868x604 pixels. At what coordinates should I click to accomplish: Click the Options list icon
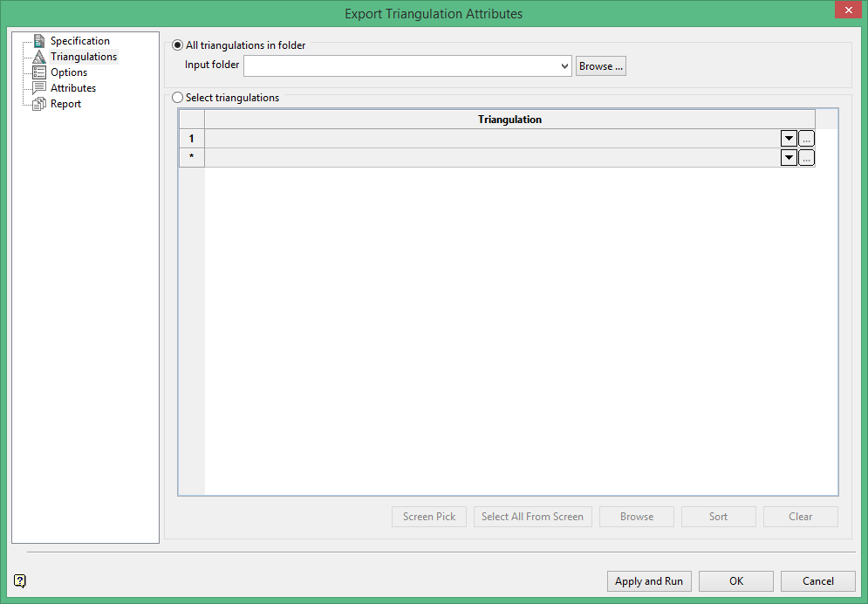click(x=38, y=72)
